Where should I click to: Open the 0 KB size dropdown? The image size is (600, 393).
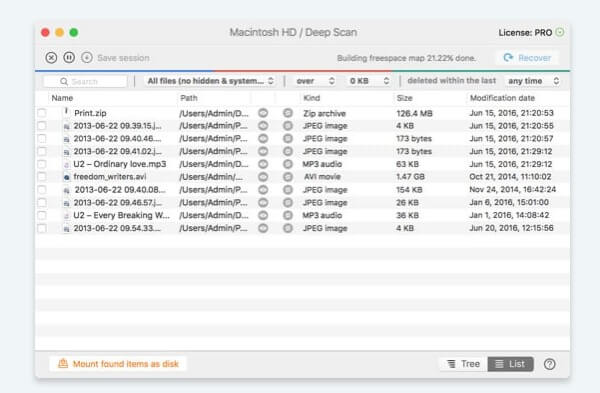pyautogui.click(x=369, y=81)
